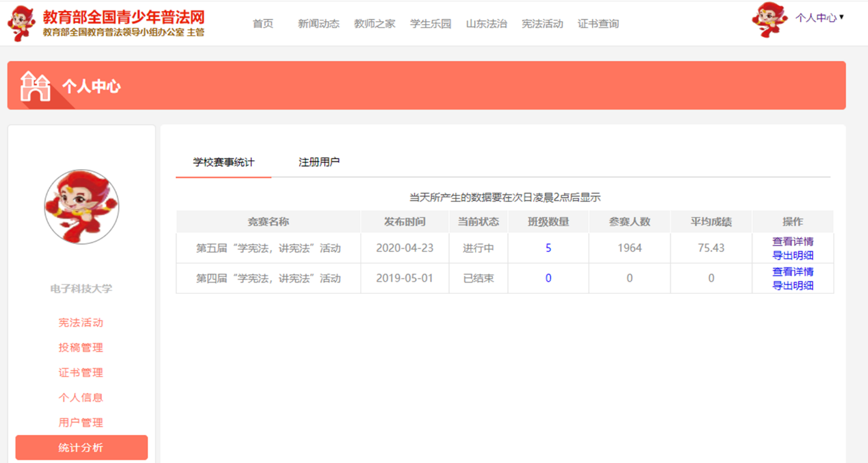Image resolution: width=868 pixels, height=463 pixels.
Task: Click 查看详情 for 第五届 activity
Action: (793, 241)
